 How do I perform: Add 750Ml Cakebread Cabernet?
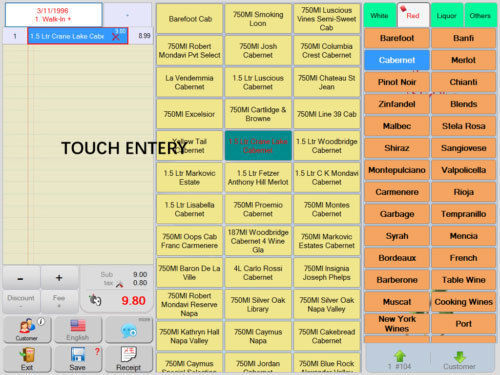point(327,336)
